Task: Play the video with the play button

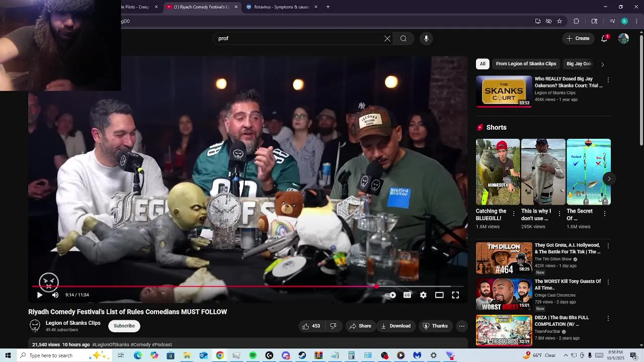Action: [40, 295]
